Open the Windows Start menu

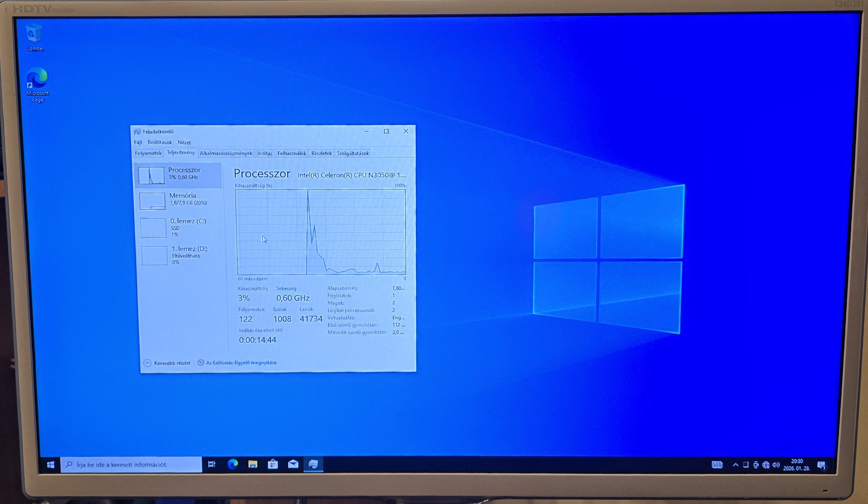[x=50, y=464]
